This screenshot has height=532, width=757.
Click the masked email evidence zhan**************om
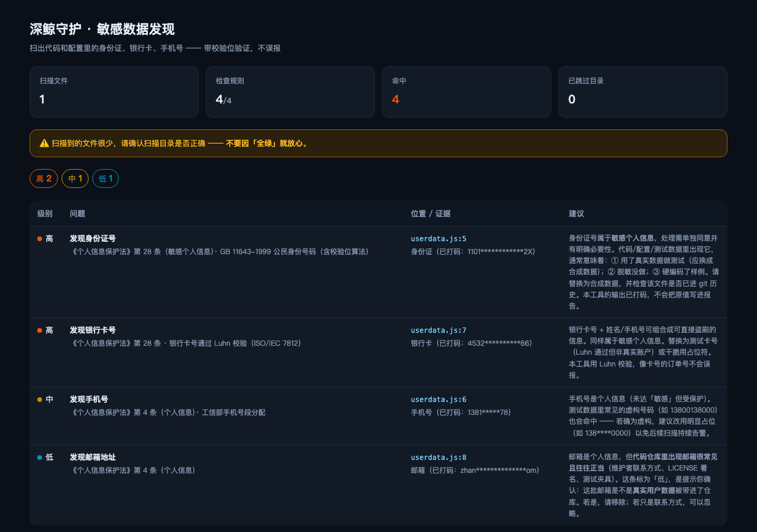499,470
